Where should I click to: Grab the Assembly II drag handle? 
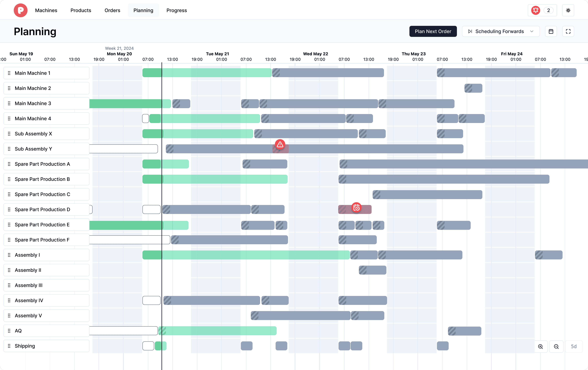tap(9, 270)
